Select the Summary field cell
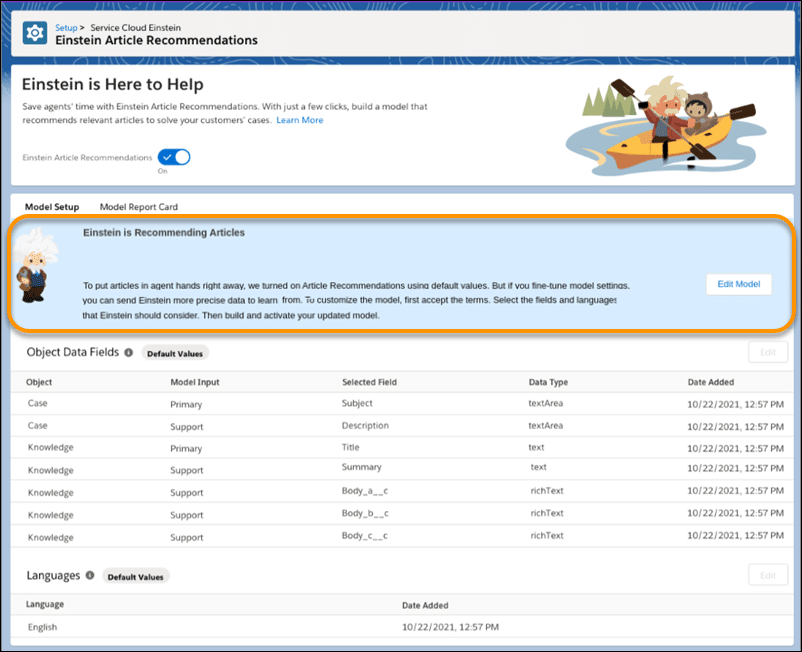 click(x=361, y=467)
